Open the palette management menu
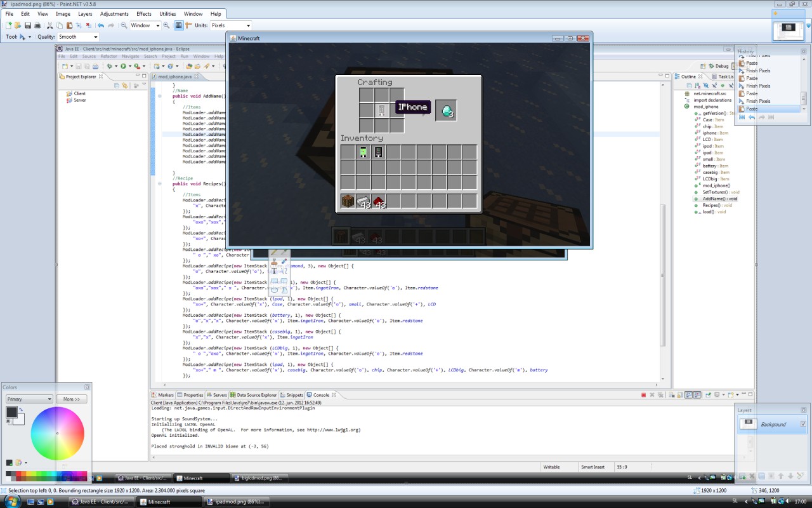812x508 pixels. tap(21, 463)
